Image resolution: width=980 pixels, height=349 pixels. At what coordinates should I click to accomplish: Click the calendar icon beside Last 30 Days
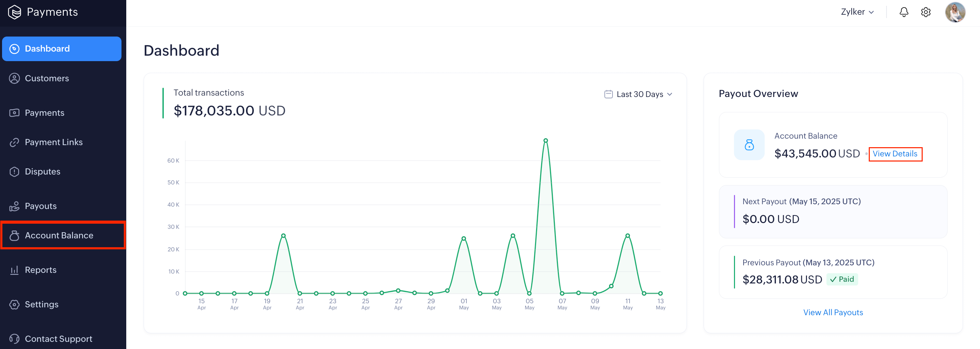pyautogui.click(x=608, y=94)
